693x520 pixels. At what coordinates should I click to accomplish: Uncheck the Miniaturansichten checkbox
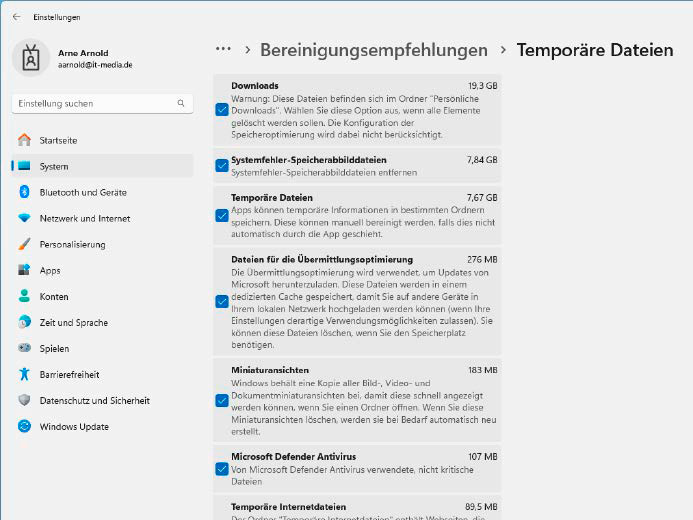(222, 401)
